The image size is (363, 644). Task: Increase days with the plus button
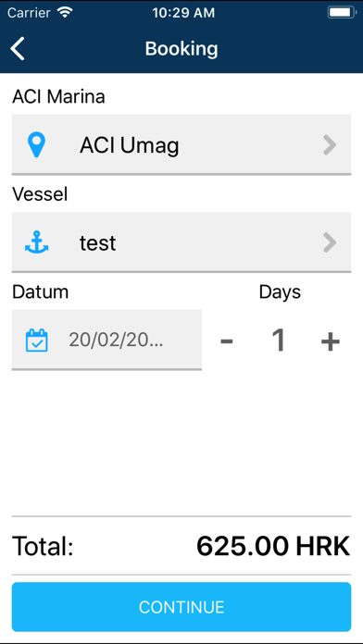coord(330,341)
